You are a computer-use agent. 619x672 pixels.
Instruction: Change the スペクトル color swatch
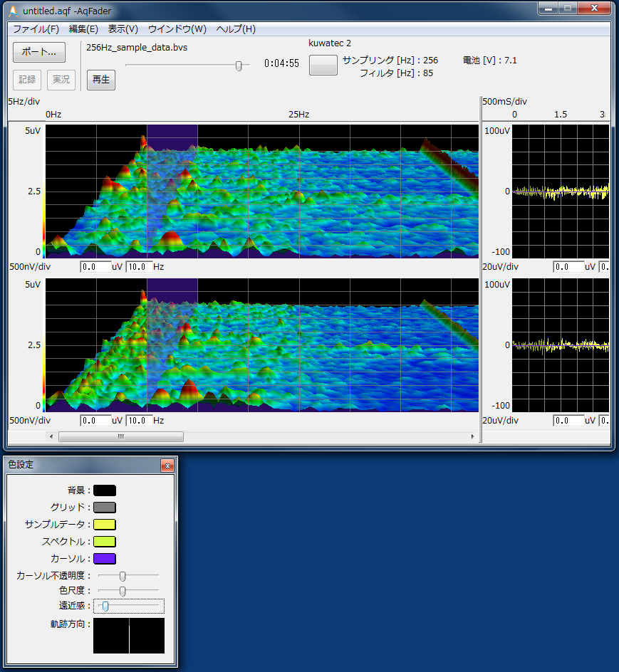tap(104, 542)
